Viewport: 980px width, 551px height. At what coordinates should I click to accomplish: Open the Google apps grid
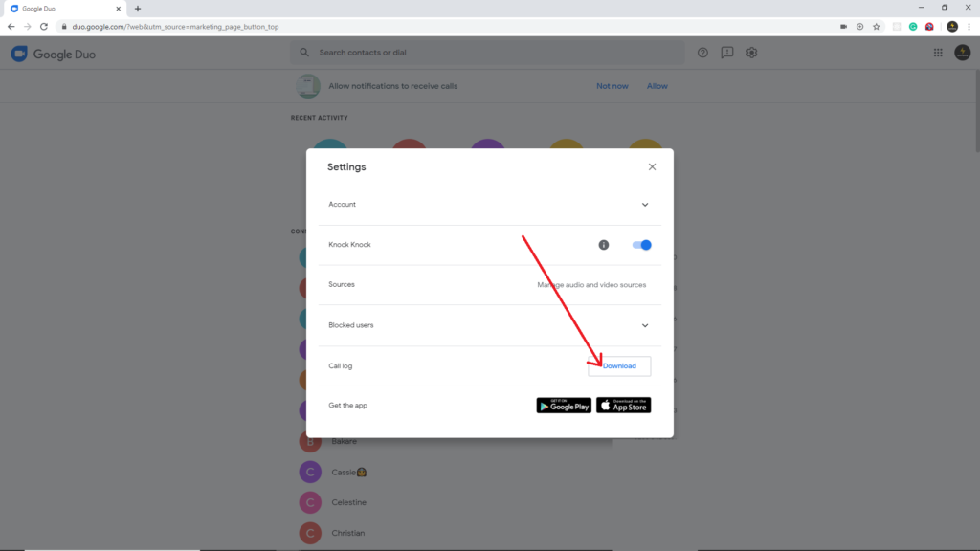938,54
